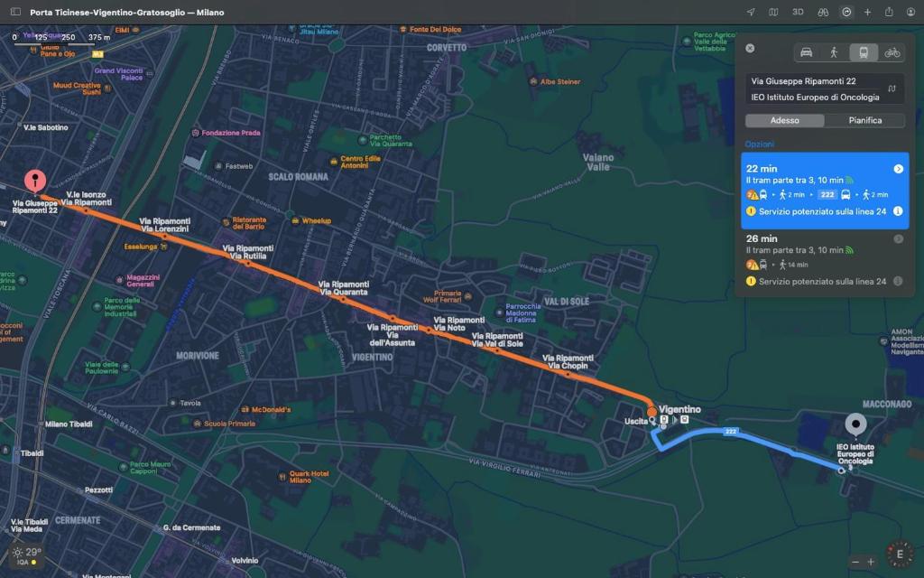This screenshot has width=924, height=578.
Task: Select the Esselunga store marker
Action: tap(164, 247)
